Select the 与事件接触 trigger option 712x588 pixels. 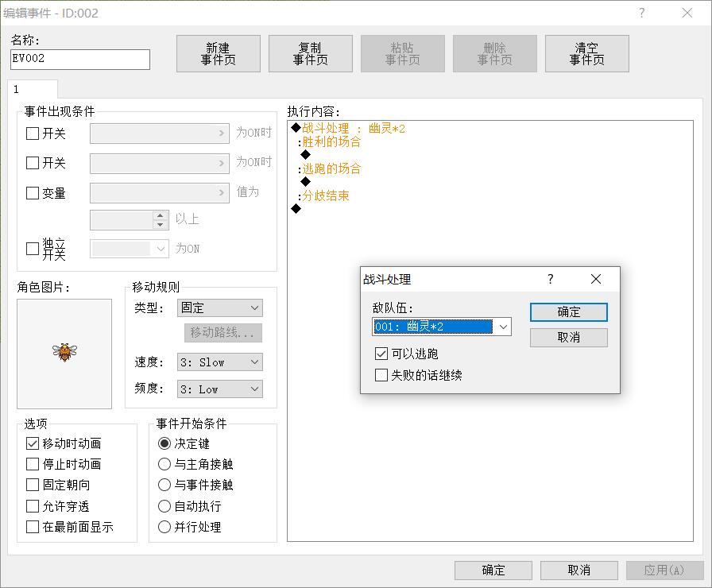point(164,485)
